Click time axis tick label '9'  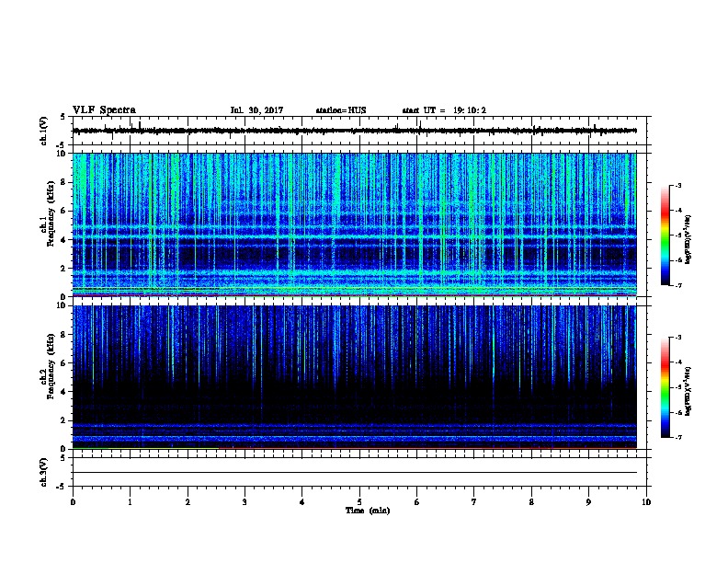[x=588, y=502]
